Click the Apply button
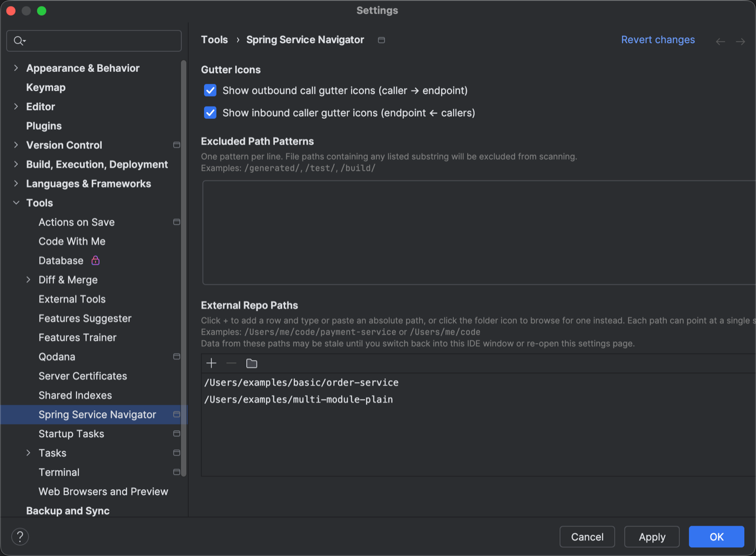 652,537
